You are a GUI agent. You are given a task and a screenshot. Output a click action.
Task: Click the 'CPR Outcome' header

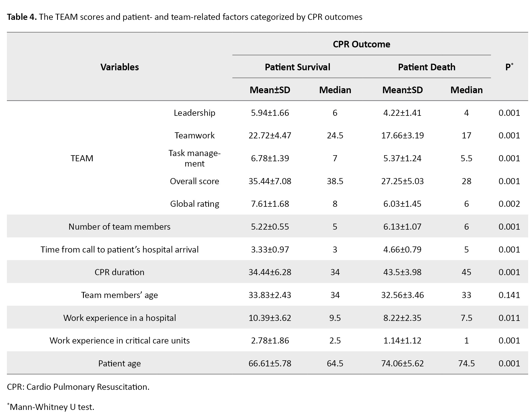[x=361, y=44]
